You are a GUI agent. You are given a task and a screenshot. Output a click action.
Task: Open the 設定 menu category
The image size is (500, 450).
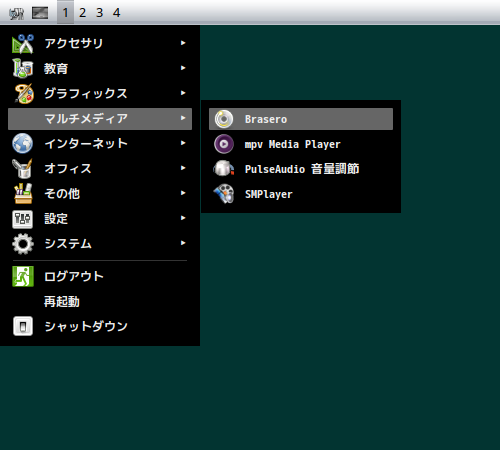tap(100, 219)
